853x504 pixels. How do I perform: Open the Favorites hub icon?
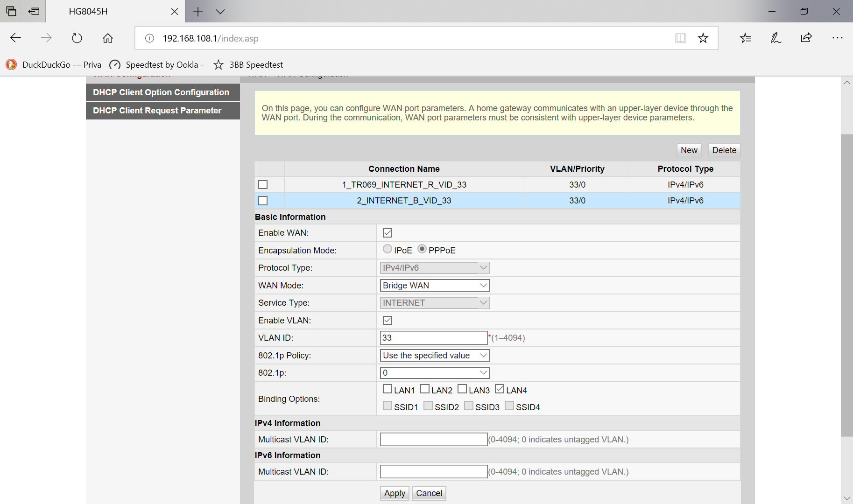pos(746,38)
